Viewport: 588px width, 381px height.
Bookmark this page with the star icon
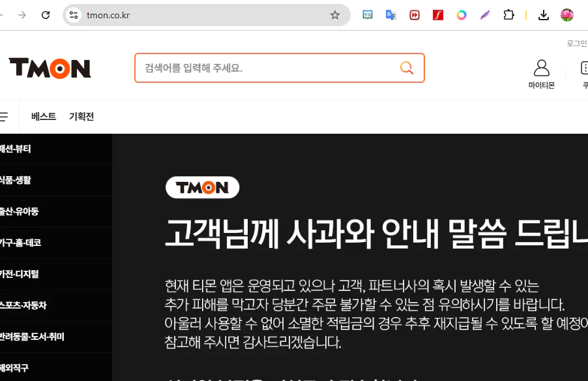pos(335,15)
